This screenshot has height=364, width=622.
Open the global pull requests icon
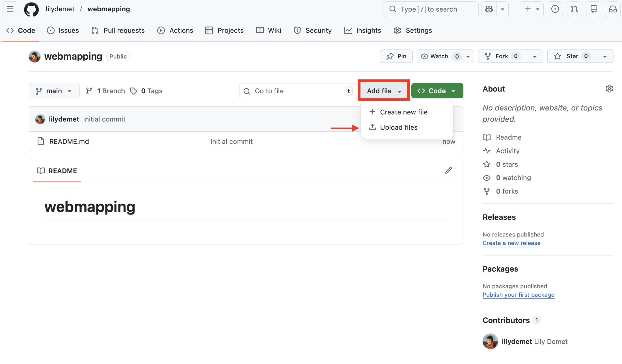(574, 9)
